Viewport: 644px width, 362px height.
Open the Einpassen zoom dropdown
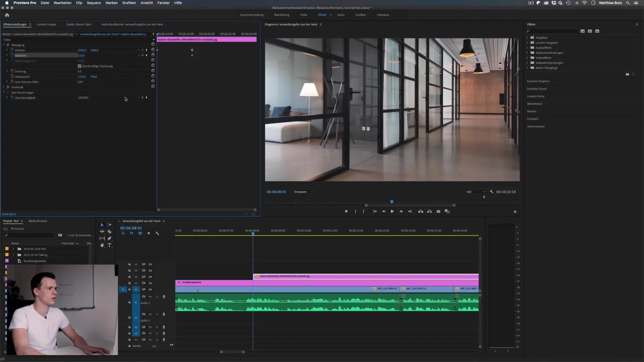(303, 192)
